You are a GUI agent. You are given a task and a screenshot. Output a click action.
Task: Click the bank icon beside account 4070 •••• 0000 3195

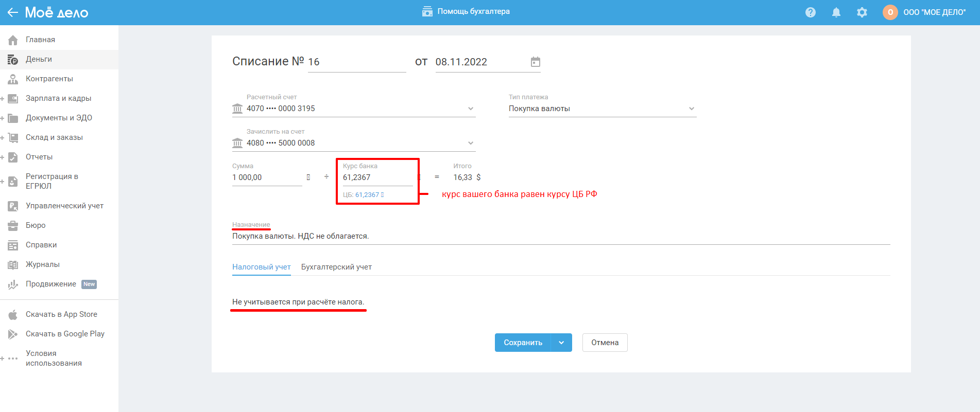[237, 109]
